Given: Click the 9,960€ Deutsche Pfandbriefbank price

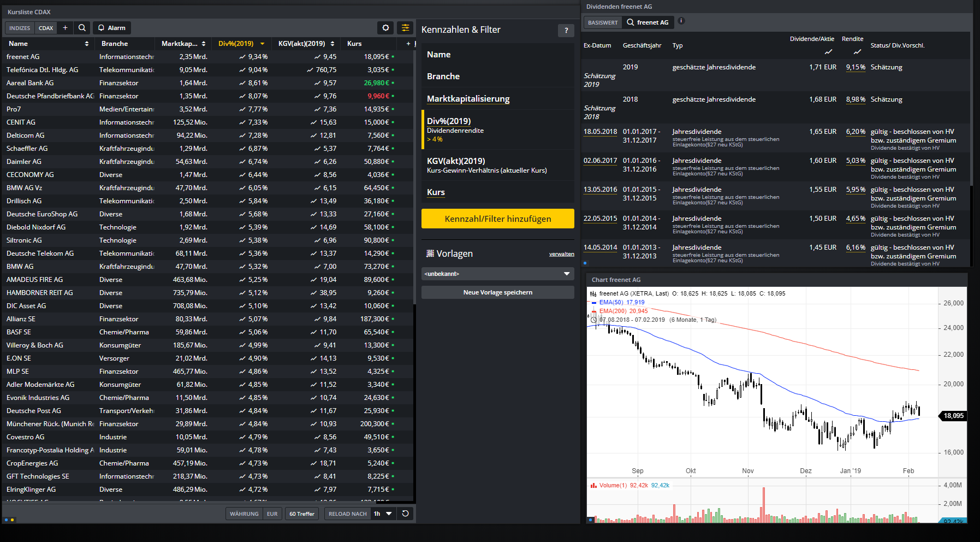Looking at the screenshot, I should coord(378,96).
